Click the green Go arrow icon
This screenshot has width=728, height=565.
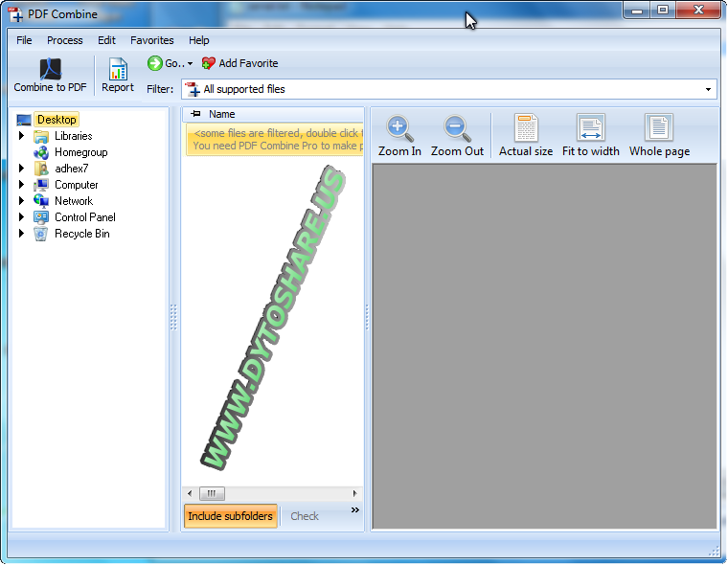(x=154, y=63)
